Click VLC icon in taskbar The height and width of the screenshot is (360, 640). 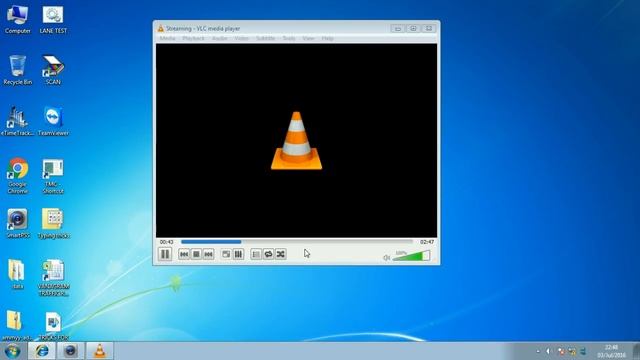pos(100,351)
